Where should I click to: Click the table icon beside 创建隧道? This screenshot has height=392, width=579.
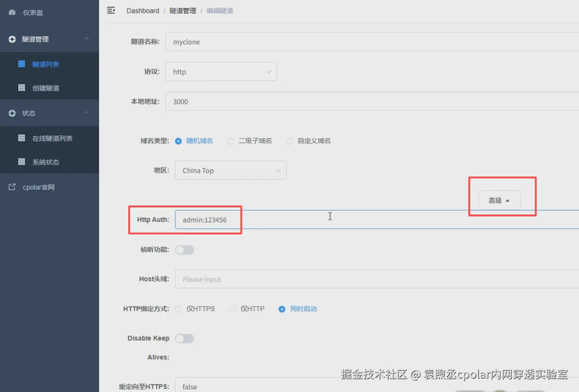coord(21,88)
